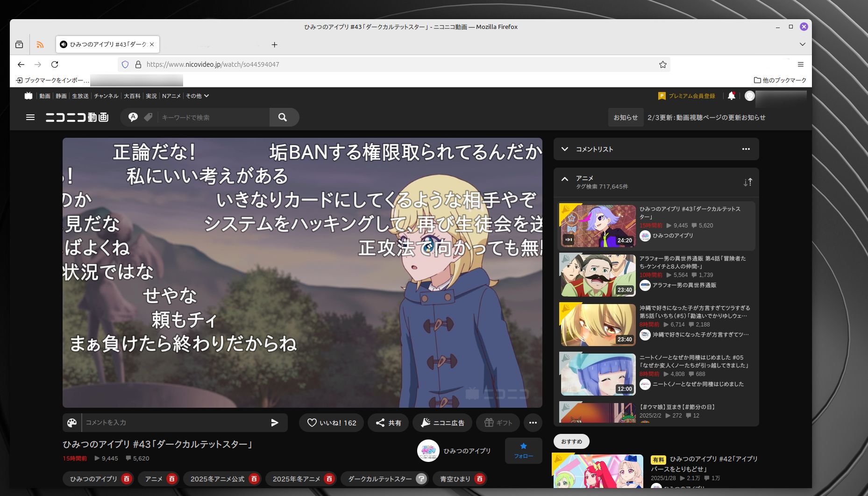Open the アラフォー男の異世界通販 video thumbnail
The height and width of the screenshot is (496, 868).
(598, 276)
